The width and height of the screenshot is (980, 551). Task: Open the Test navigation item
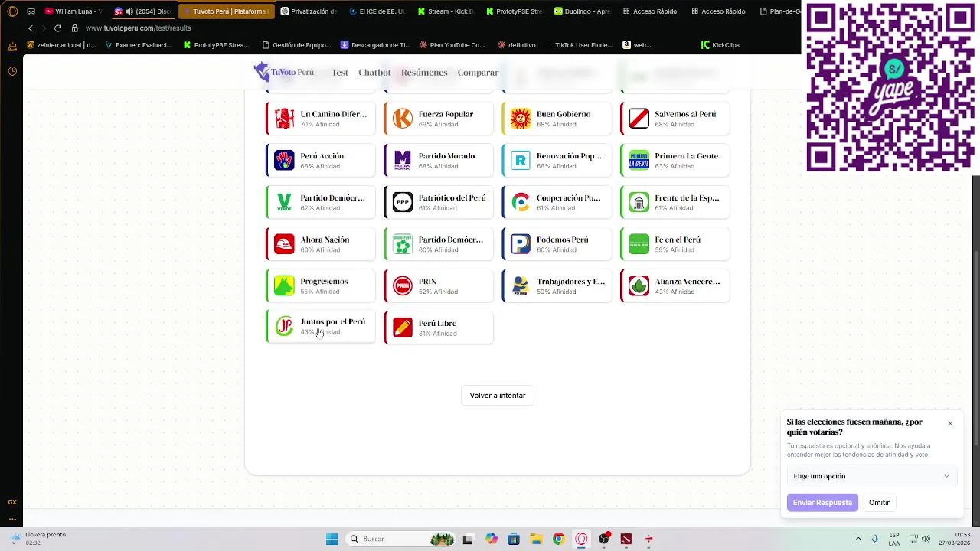tap(340, 73)
